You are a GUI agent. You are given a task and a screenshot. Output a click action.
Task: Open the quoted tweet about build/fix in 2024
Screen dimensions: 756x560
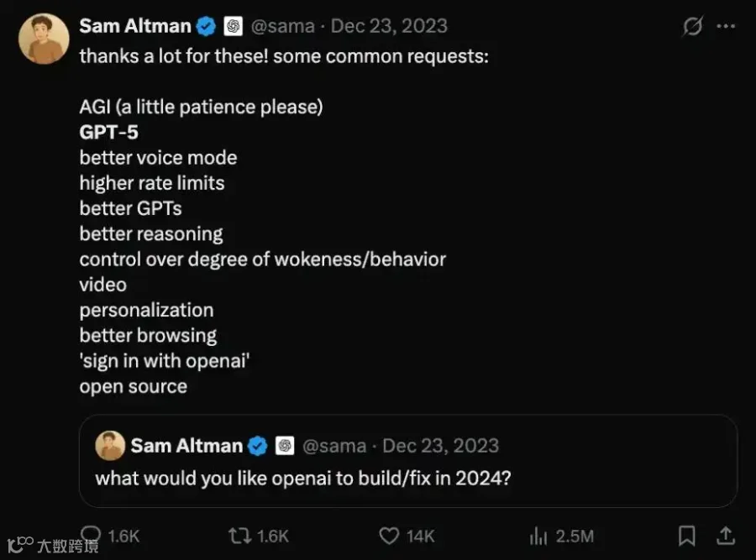click(x=408, y=461)
